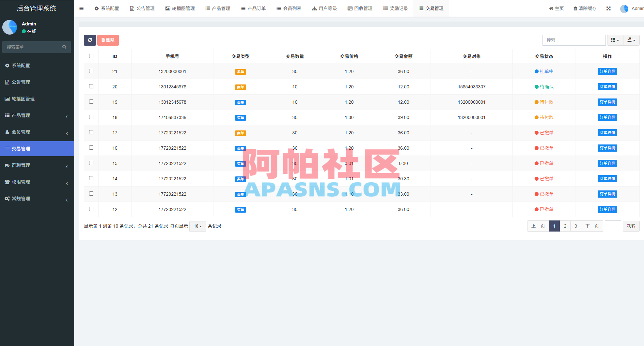This screenshot has width=644, height=346.
Task: Click 清除缓存 to clear the cache
Action: tap(585, 8)
